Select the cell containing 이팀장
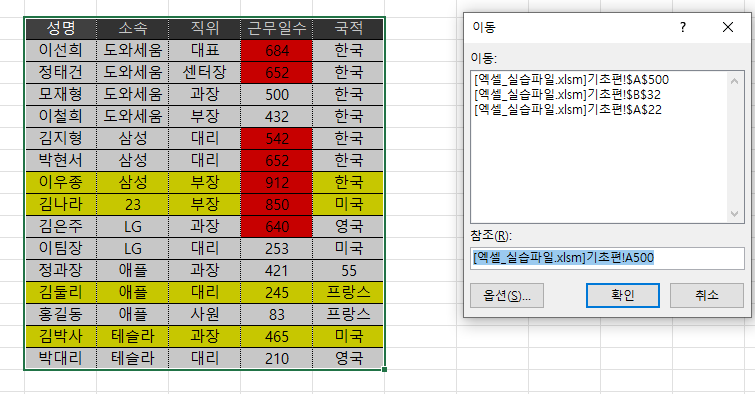Viewport: 755px width, 394px height. coord(61,249)
